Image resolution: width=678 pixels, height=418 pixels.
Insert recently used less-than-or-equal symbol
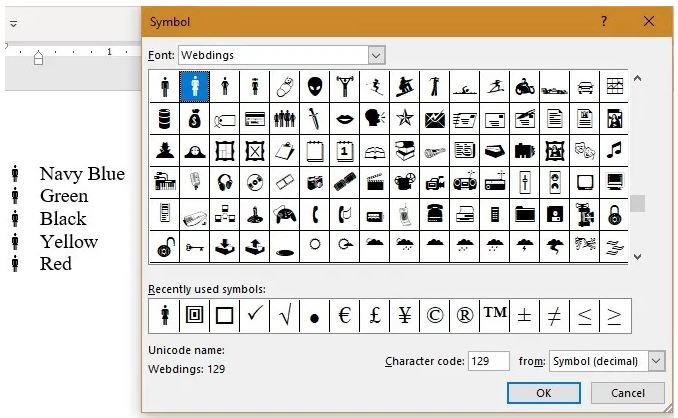(585, 316)
